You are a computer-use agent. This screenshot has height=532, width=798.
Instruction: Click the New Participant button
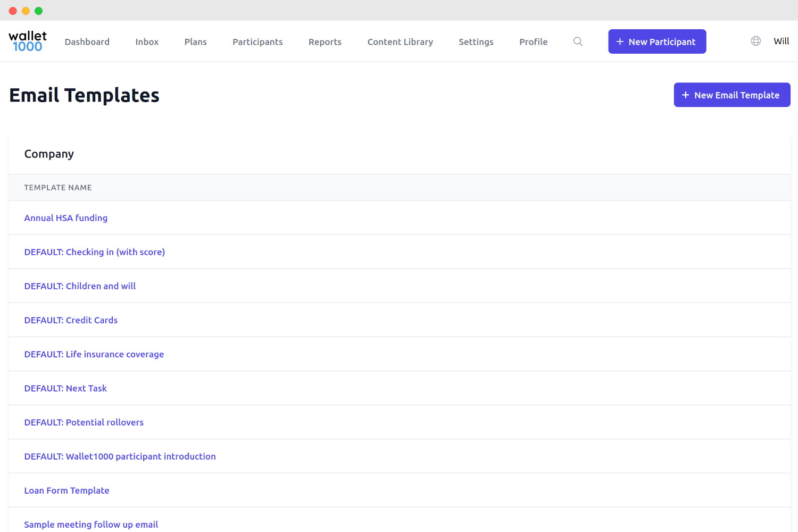pyautogui.click(x=657, y=41)
